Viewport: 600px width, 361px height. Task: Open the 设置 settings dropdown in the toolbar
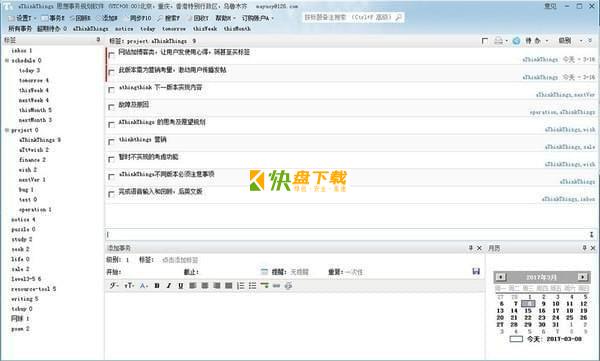coord(22,18)
